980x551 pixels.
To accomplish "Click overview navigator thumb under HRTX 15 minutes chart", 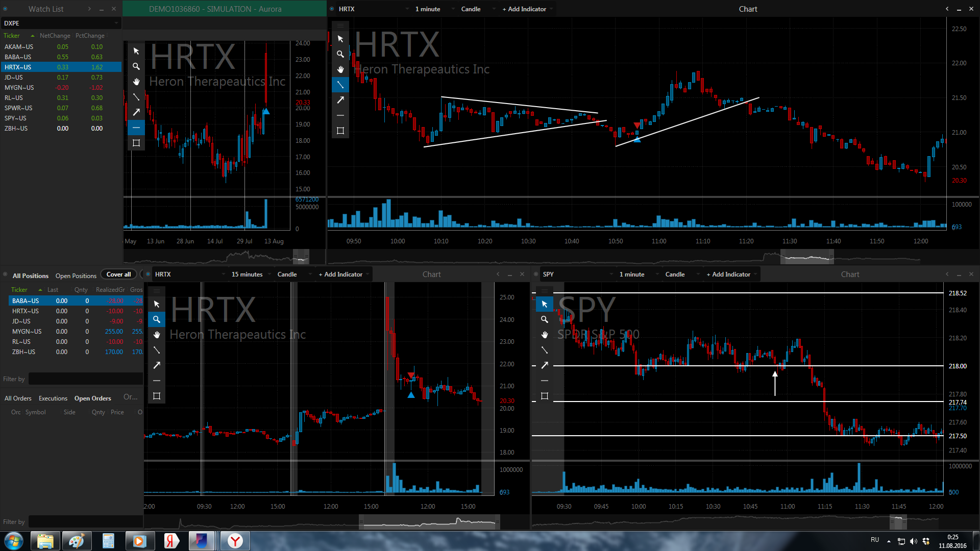I will [x=429, y=522].
